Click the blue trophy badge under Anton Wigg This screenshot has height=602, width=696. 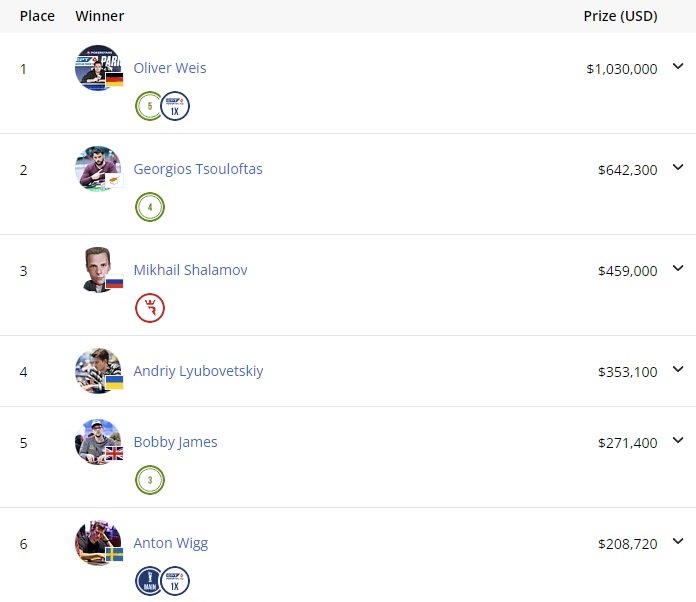pyautogui.click(x=149, y=581)
